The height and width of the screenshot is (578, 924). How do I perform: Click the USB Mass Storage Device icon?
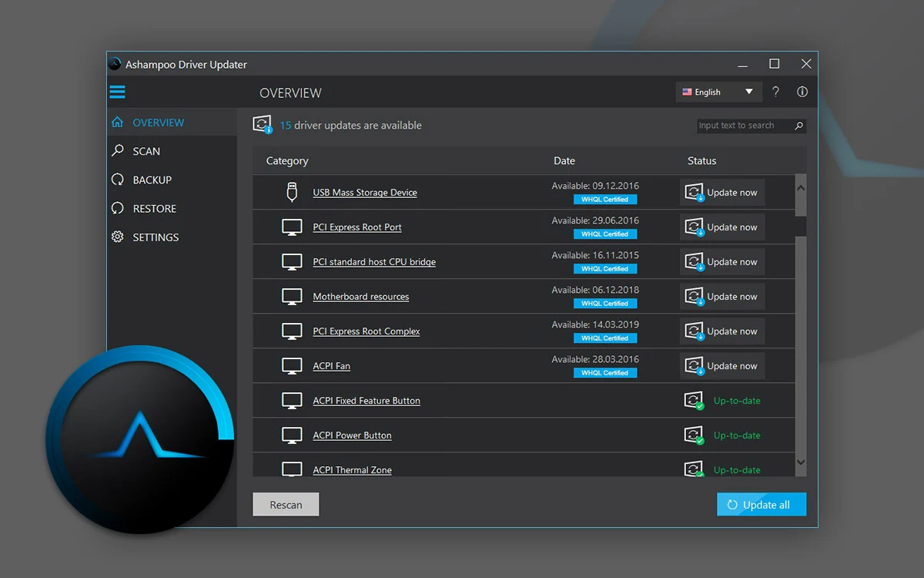point(292,193)
